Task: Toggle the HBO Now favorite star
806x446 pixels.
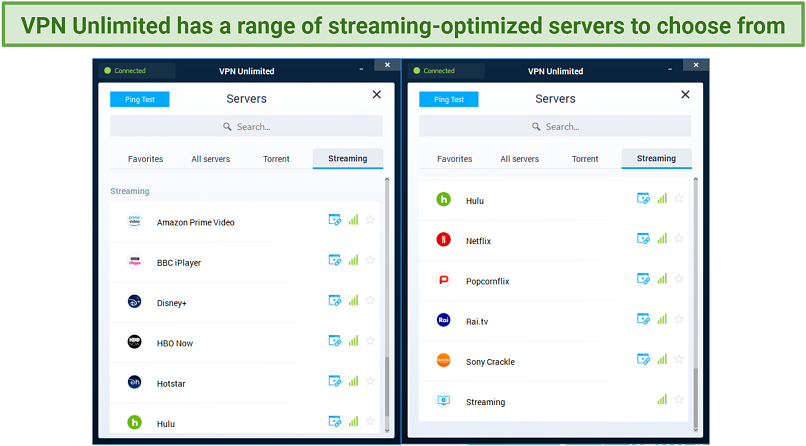Action: 370,341
